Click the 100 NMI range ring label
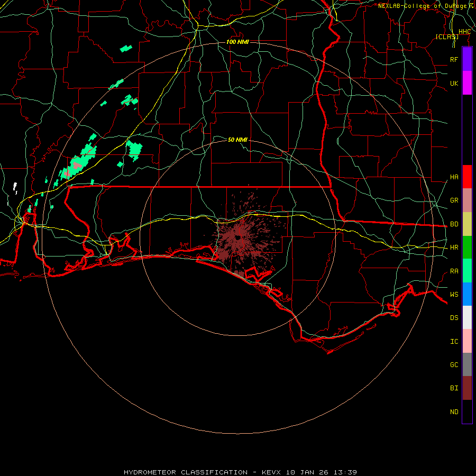The height and width of the screenshot is (476, 476). point(237,42)
